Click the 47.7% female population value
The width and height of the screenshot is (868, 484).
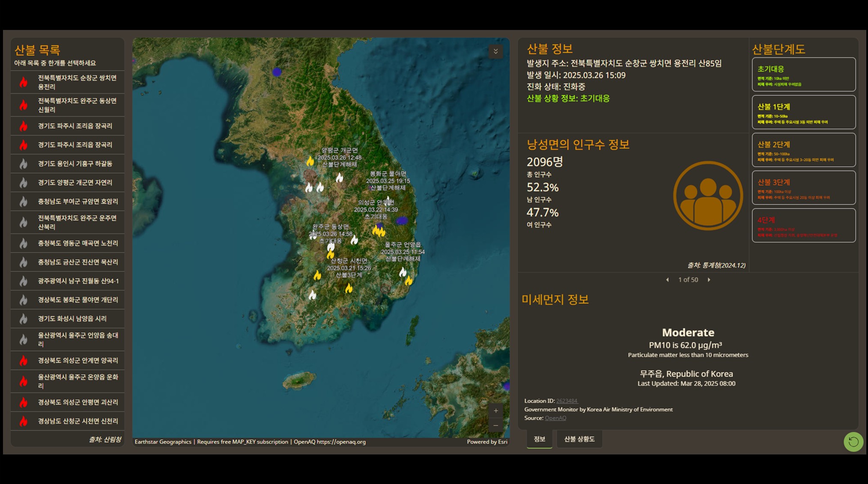543,213
